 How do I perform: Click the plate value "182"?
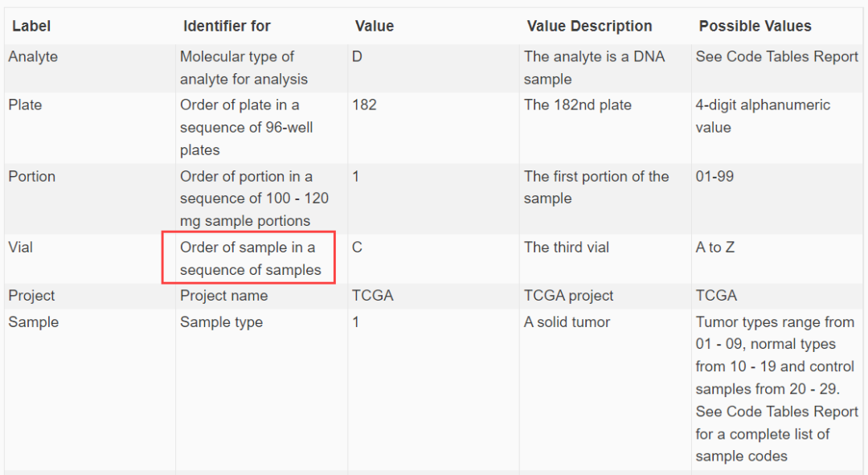(364, 105)
